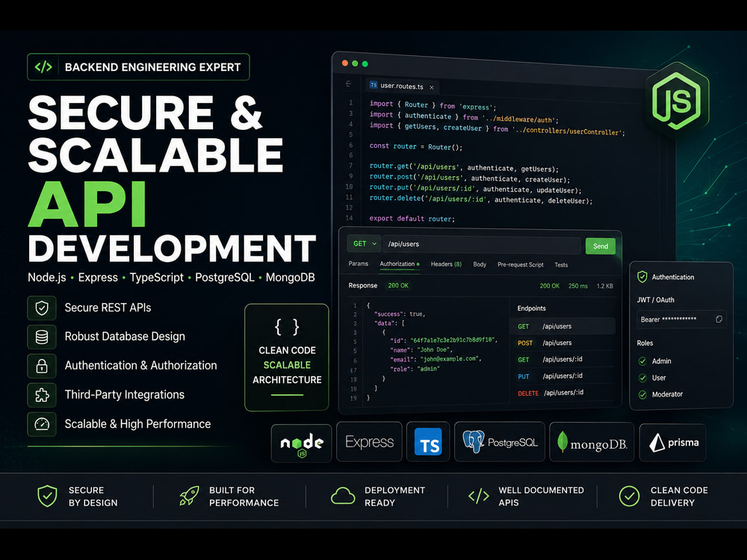Click the code brackets icon beside Backend Engineering Expert

tap(43, 66)
